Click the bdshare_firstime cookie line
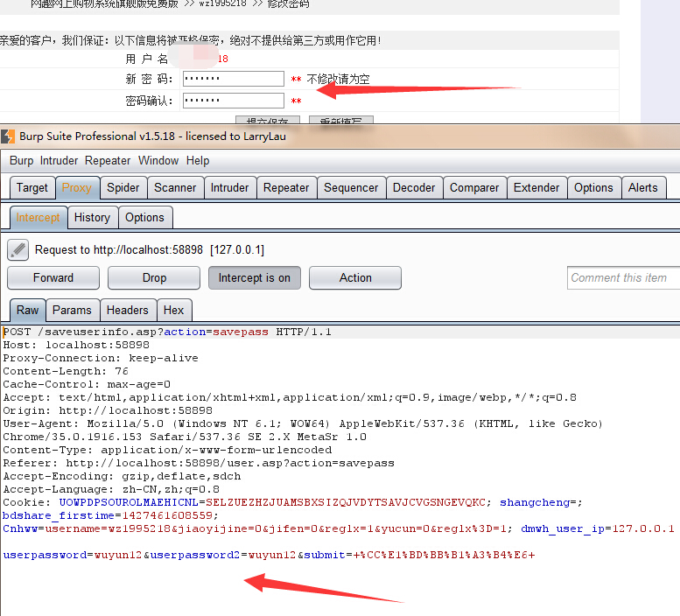 110,515
